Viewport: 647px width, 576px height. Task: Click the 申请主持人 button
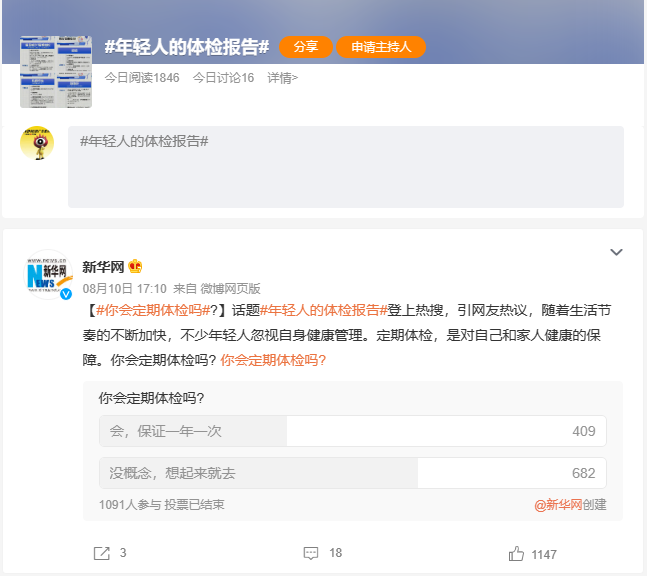pos(381,47)
